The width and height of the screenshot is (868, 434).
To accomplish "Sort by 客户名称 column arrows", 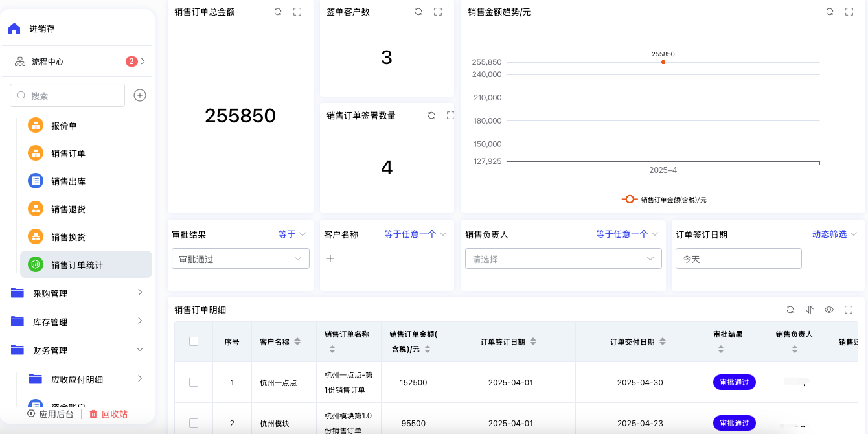I will [x=297, y=341].
